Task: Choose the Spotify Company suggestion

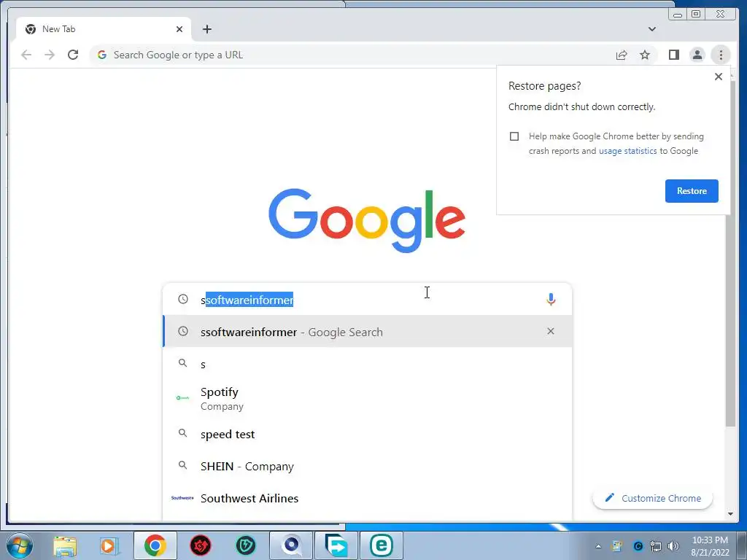Action: pos(368,399)
